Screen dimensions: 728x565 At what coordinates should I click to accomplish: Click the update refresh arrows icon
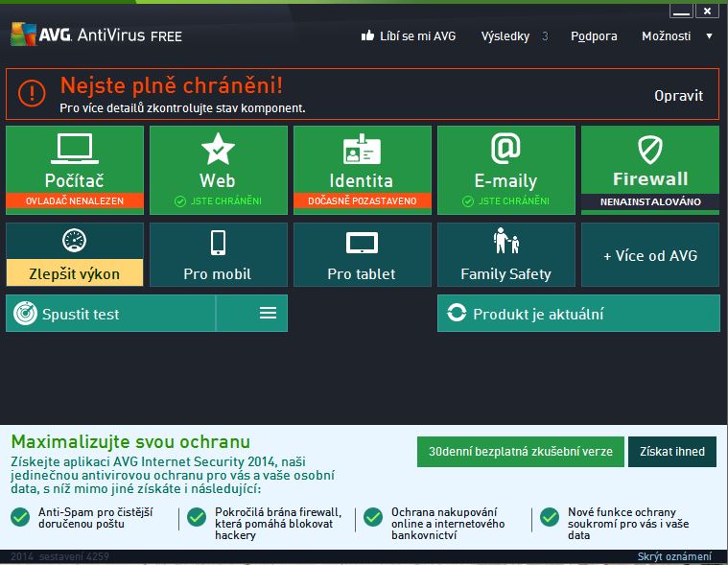click(x=457, y=313)
